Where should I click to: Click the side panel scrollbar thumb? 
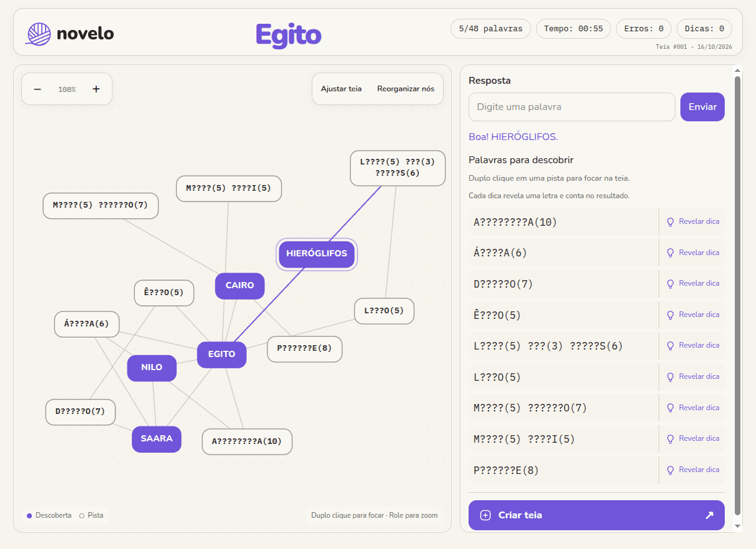737,296
